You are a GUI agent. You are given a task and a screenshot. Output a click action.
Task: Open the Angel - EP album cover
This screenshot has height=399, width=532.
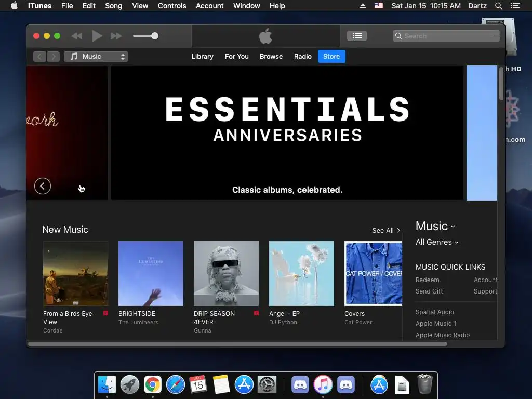(x=302, y=273)
